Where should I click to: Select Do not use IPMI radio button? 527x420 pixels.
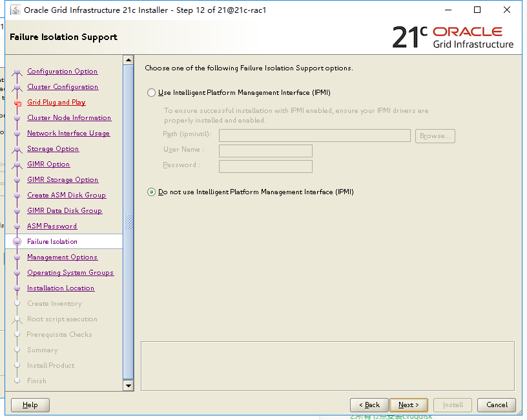click(151, 192)
